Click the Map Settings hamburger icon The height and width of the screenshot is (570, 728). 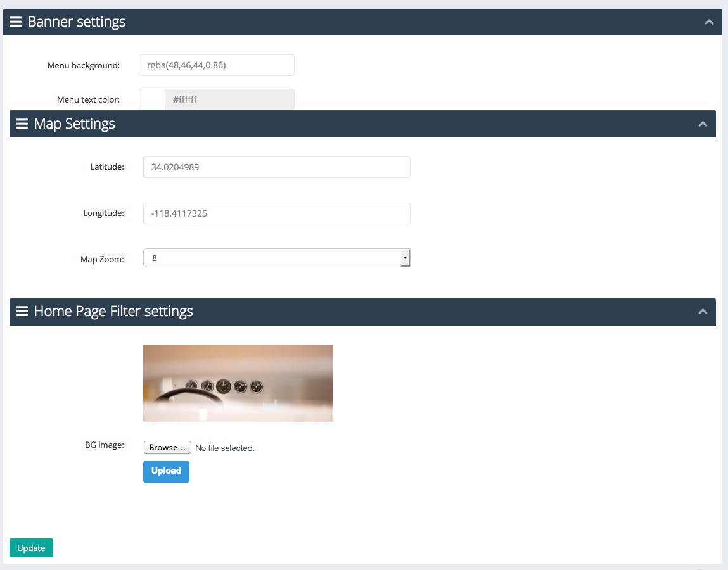click(x=22, y=123)
